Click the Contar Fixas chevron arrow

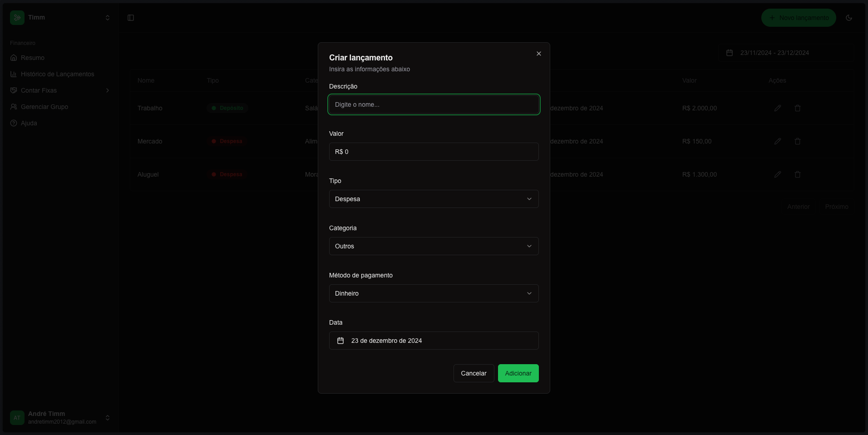pyautogui.click(x=108, y=90)
